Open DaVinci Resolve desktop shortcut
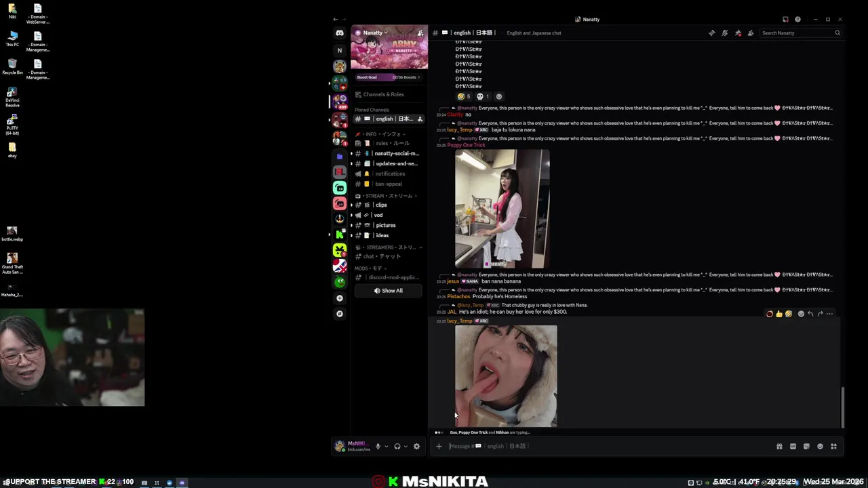Screen dimensions: 868x488 (x=12, y=96)
